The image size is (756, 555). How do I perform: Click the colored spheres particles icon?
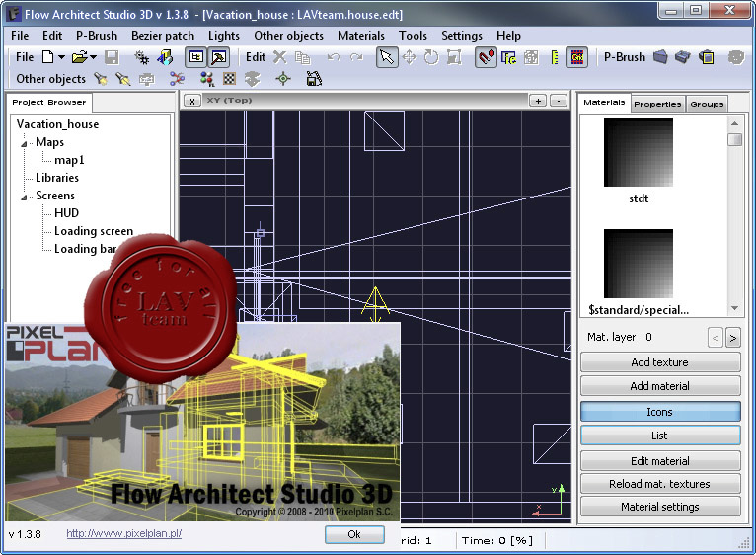(207, 79)
